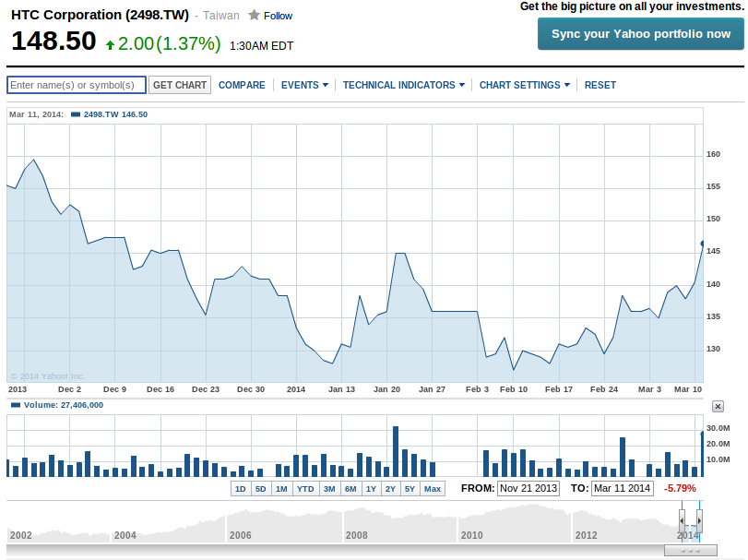Select the 1D time range
The image size is (748, 560).
coord(241,488)
